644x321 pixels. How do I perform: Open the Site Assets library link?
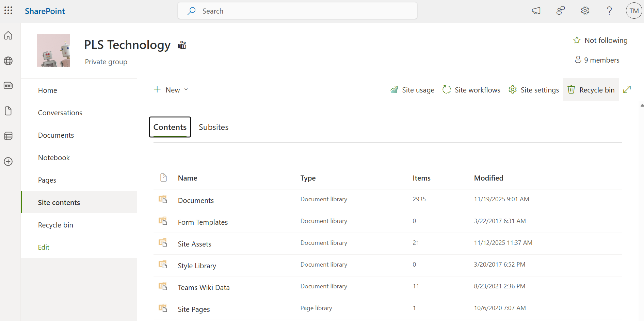(x=194, y=244)
